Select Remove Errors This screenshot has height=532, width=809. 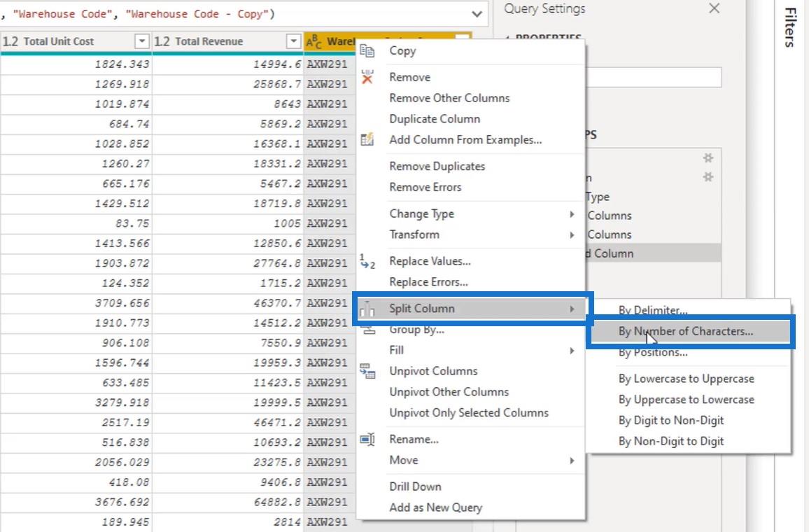click(x=425, y=188)
